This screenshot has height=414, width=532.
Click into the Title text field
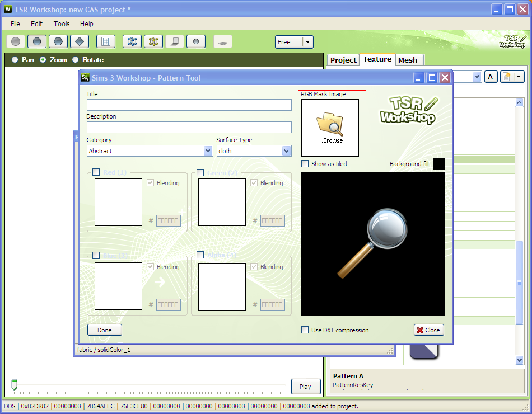point(189,105)
